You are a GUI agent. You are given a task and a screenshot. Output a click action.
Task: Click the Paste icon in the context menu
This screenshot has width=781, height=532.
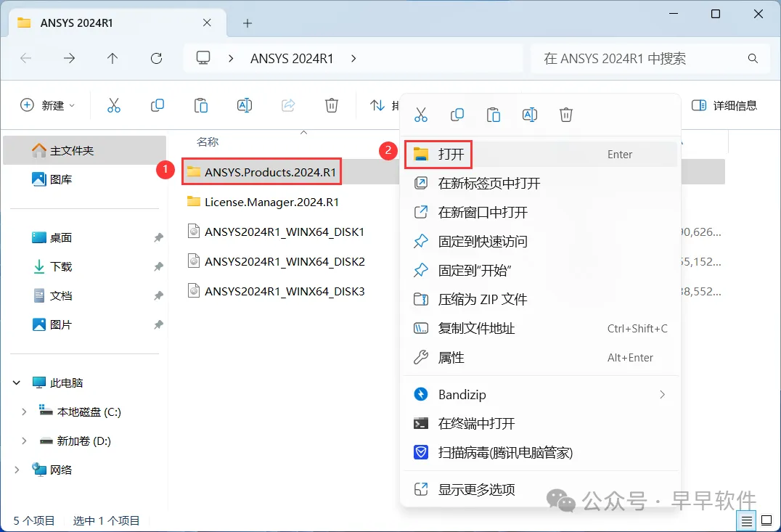point(494,115)
